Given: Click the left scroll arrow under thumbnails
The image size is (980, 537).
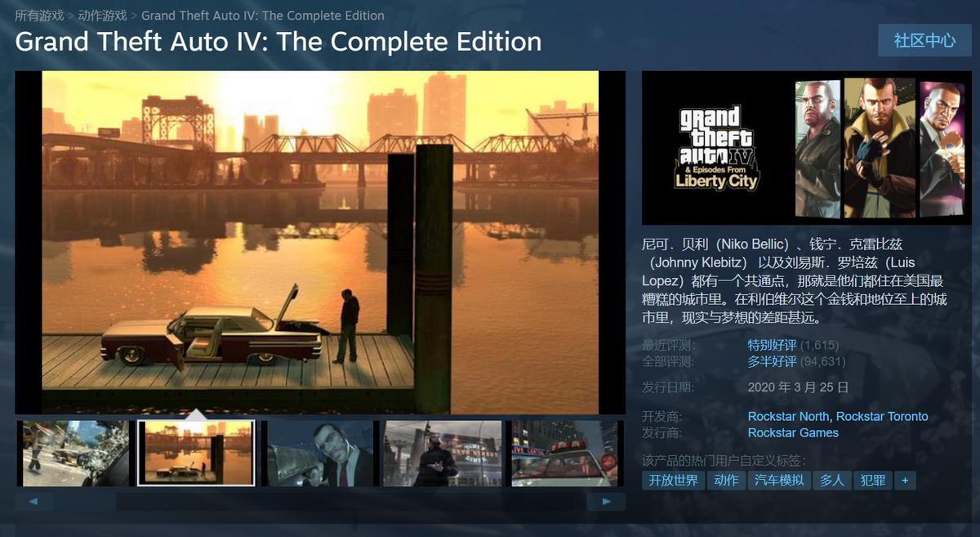Looking at the screenshot, I should tap(34, 501).
